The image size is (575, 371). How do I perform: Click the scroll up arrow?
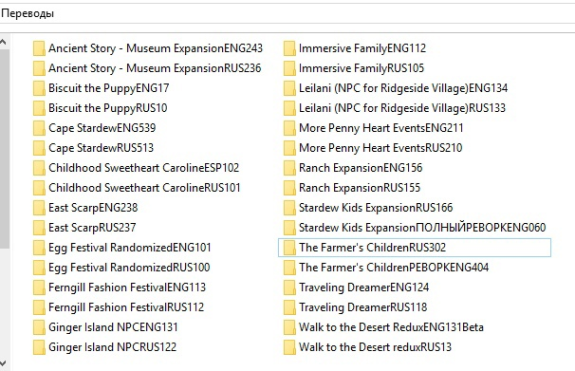[x=3, y=42]
